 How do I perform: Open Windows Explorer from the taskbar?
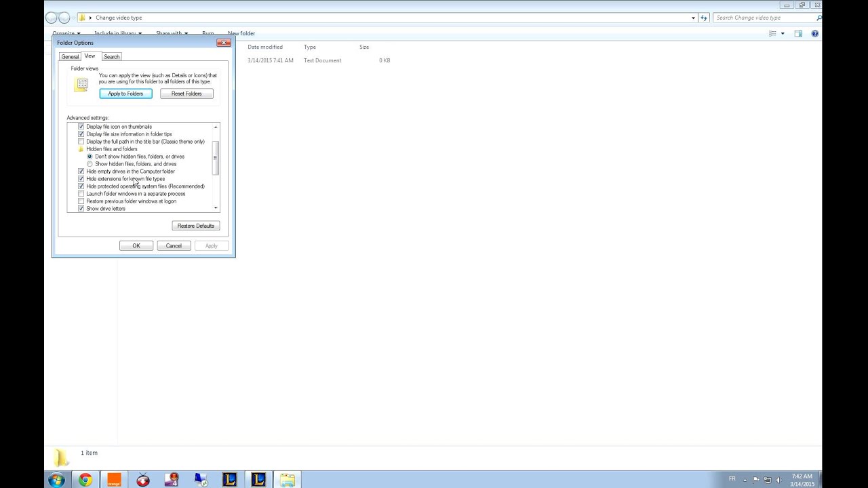point(288,479)
